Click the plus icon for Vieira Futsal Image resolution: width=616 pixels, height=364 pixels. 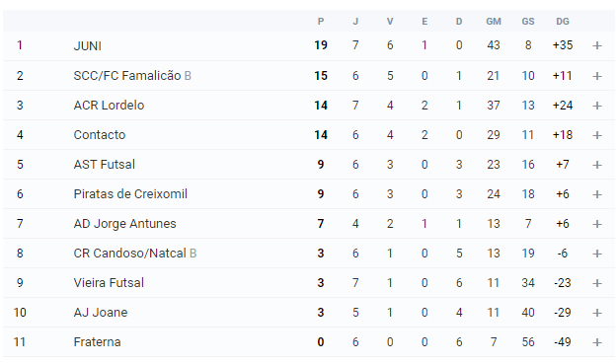597,283
